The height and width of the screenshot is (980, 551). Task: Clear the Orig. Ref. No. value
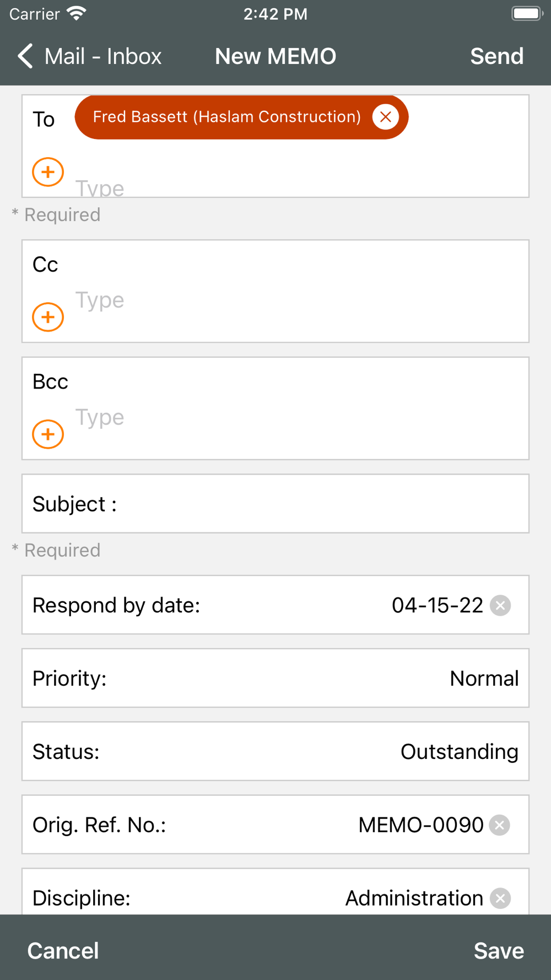coord(500,825)
